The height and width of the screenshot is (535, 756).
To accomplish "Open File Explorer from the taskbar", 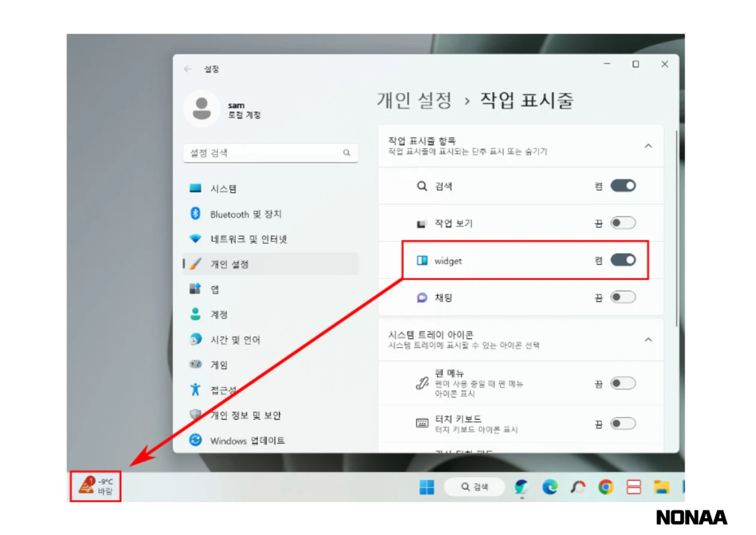I will click(x=661, y=487).
